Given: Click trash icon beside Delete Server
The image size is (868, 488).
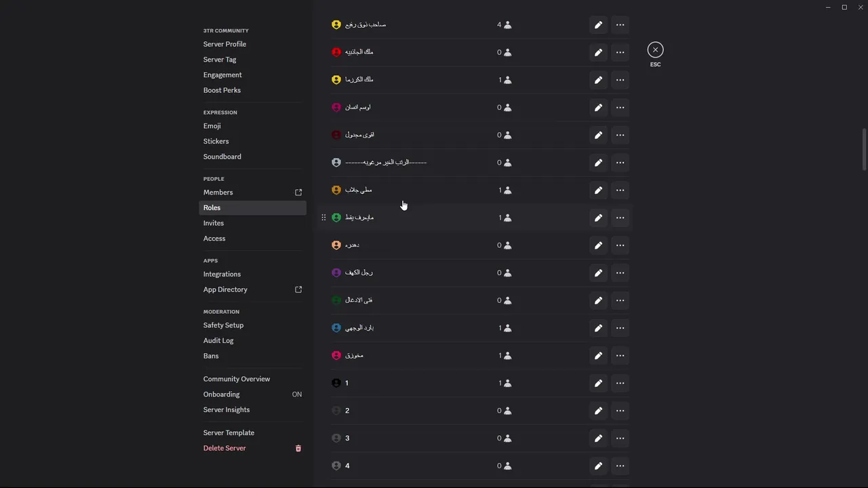Looking at the screenshot, I should pos(298,448).
